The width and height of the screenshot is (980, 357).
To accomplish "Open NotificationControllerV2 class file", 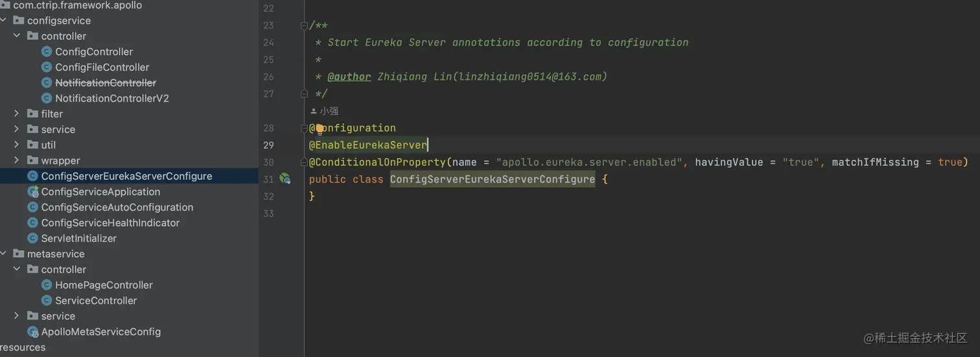I will pyautogui.click(x=112, y=98).
